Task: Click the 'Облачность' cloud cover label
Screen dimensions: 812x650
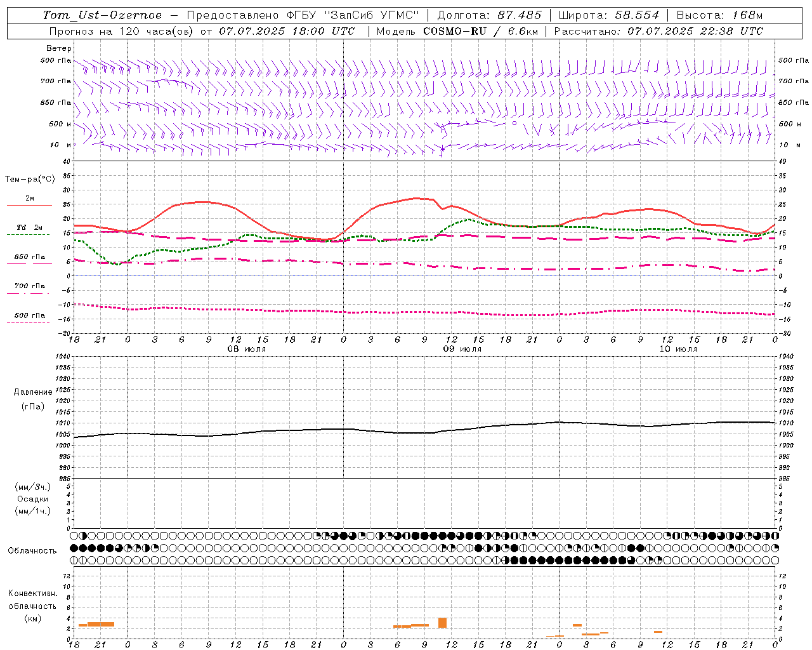Action: click(32, 551)
